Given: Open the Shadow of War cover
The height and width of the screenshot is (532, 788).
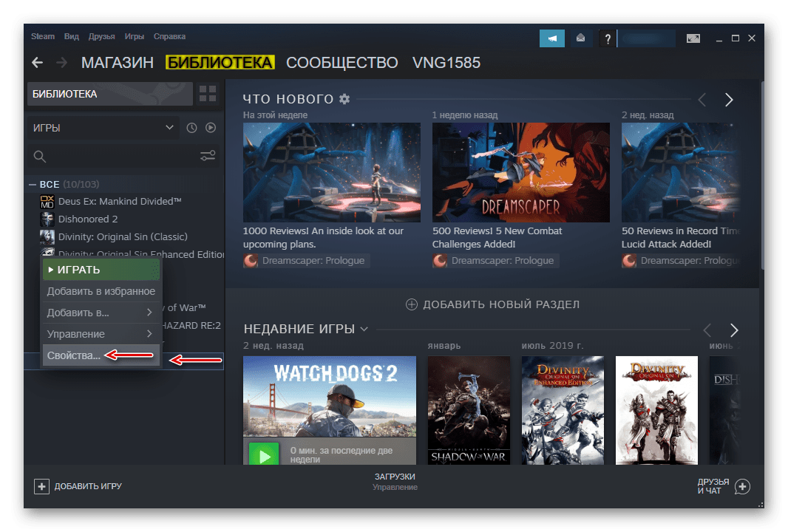Looking at the screenshot, I should pos(469,410).
